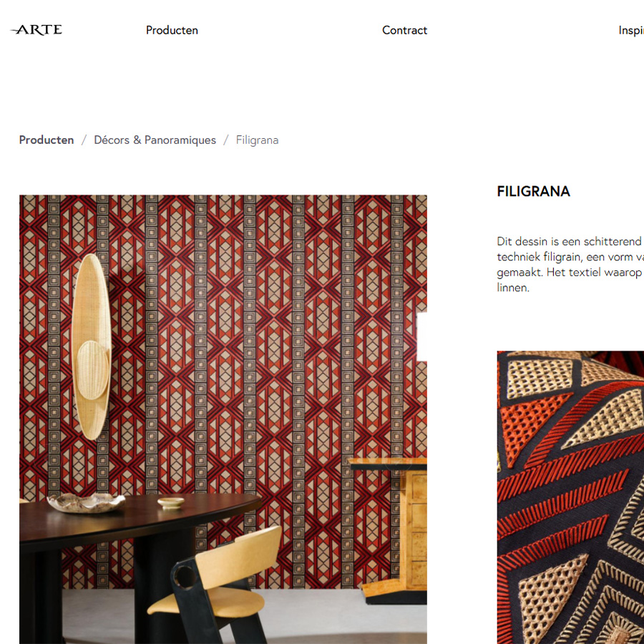Open the Filigrana room interior photo
Image resolution: width=644 pixels, height=644 pixels.
tap(223, 419)
